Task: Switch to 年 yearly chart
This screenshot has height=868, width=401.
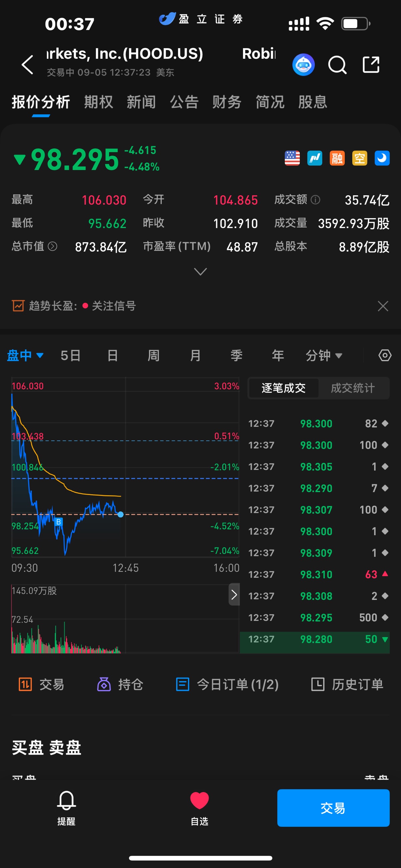Action: (278, 355)
